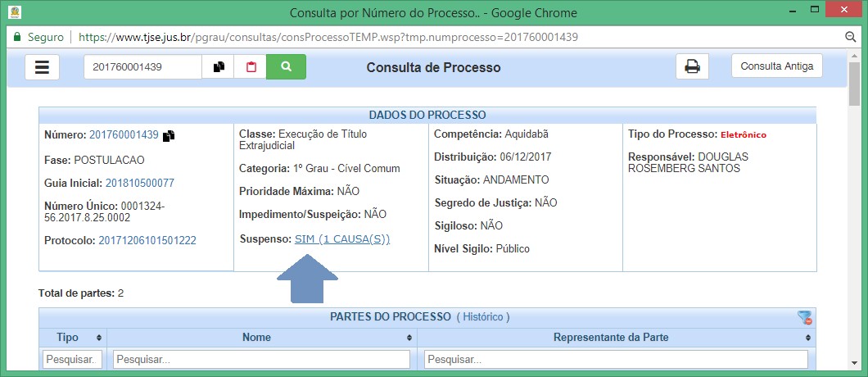
Task: Clear filters icon in Partes do Processo header
Action: 804,317
